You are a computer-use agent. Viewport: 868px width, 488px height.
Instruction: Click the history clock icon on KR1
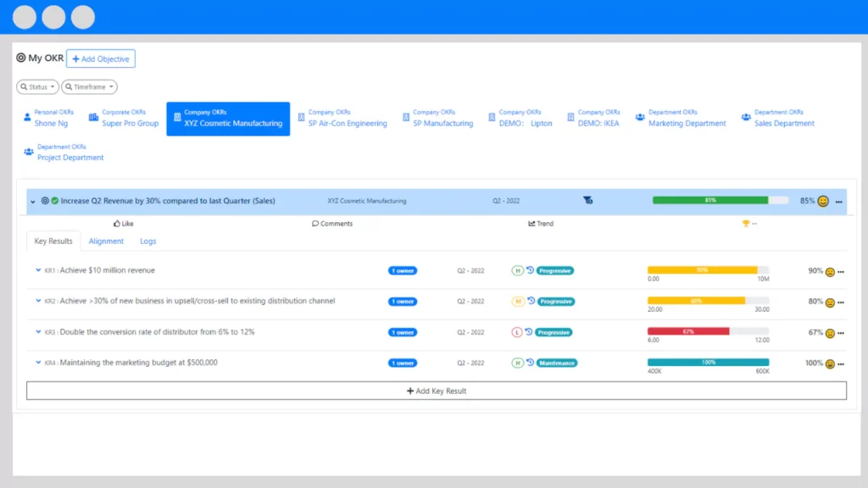point(530,270)
